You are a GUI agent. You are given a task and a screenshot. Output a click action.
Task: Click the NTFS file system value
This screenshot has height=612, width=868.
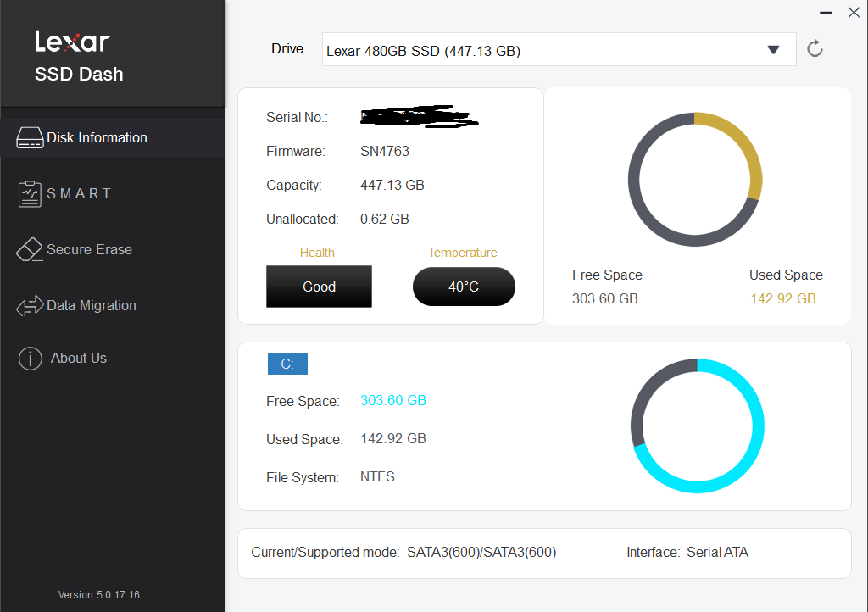pyautogui.click(x=377, y=477)
